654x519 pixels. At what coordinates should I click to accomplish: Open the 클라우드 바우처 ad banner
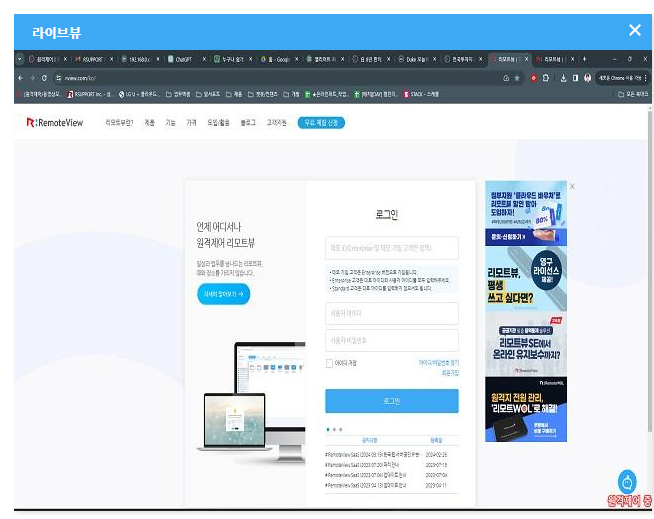[526, 213]
